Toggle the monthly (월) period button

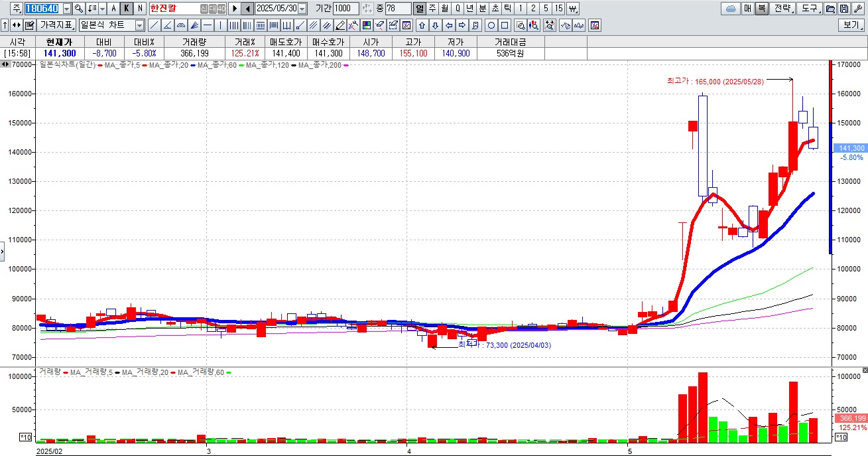click(445, 9)
